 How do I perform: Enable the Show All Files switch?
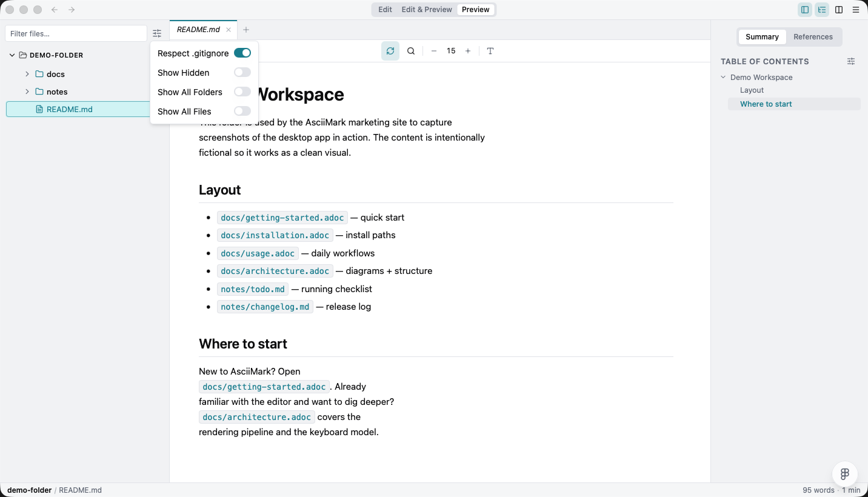point(242,112)
